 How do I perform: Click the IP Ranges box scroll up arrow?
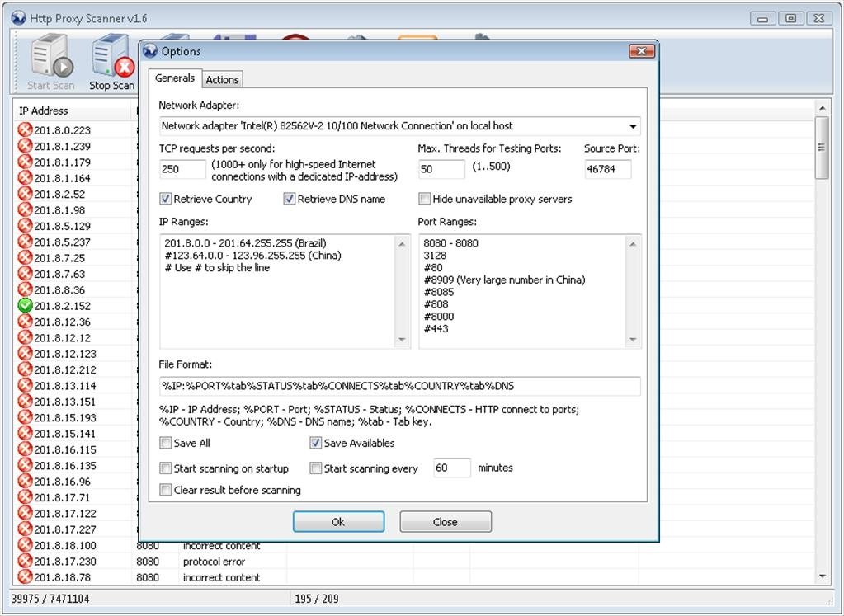click(402, 244)
